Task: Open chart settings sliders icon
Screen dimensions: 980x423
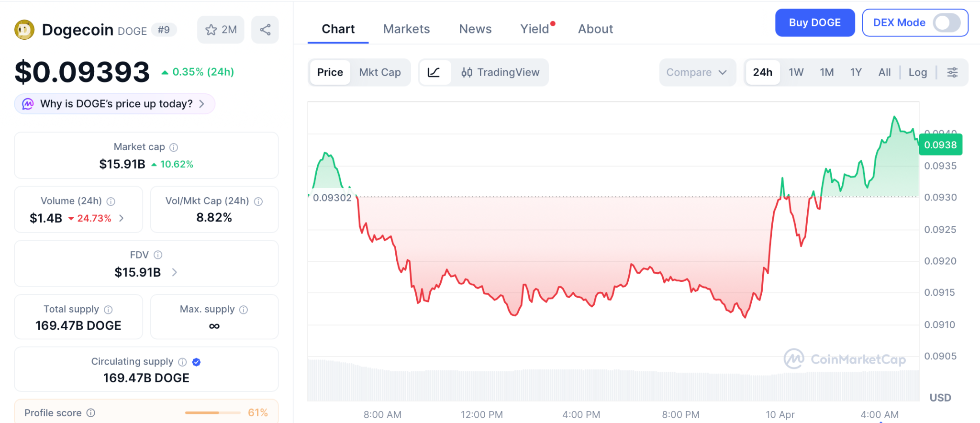Action: (x=952, y=72)
